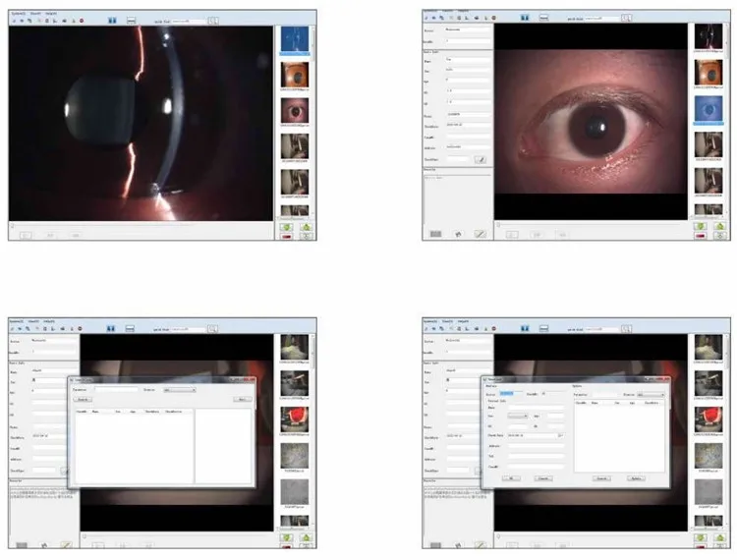Click the magnifier search icon above the eye close-up

(x=626, y=18)
